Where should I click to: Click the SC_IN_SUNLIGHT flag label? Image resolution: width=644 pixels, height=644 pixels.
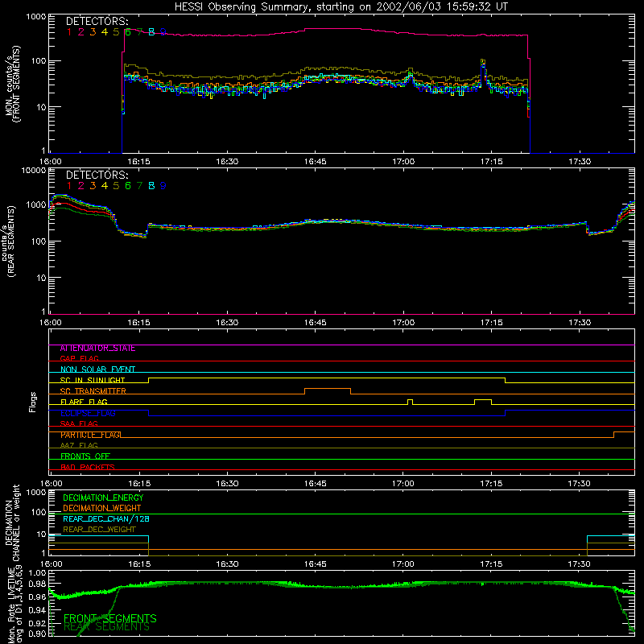pyautogui.click(x=93, y=380)
